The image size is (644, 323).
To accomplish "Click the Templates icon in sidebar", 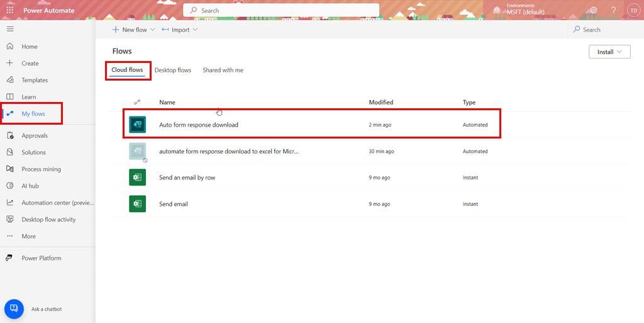I will [x=10, y=80].
